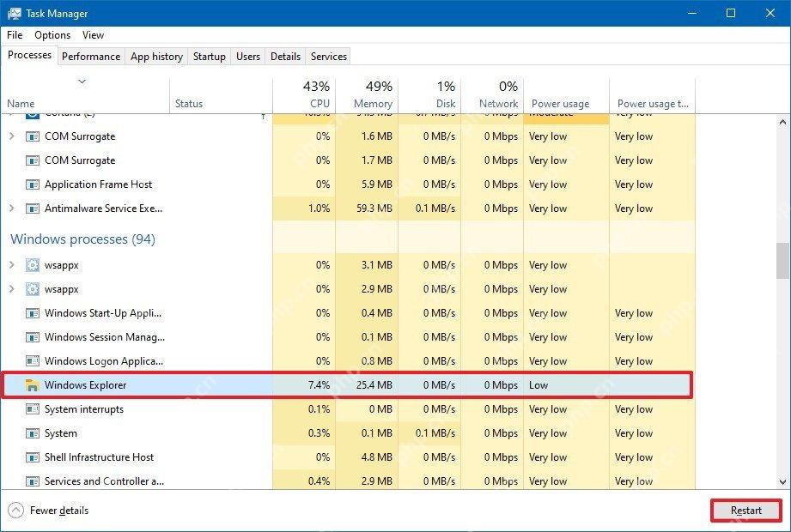791x532 pixels.
Task: Click the scrollbar down arrow
Action: click(782, 482)
